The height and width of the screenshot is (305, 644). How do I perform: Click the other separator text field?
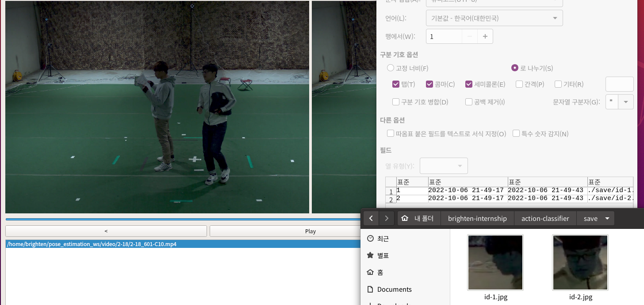619,84
